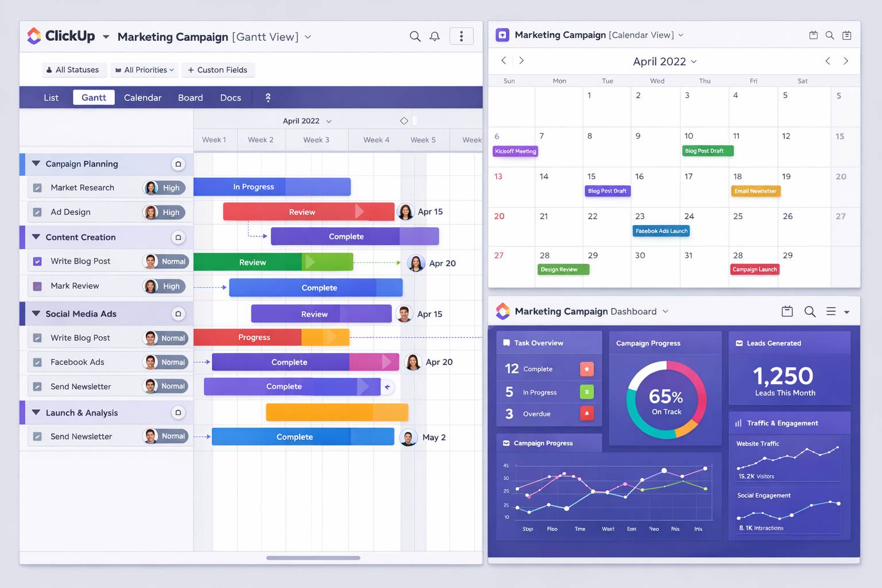Open notifications bell in Gantt view

tap(435, 37)
